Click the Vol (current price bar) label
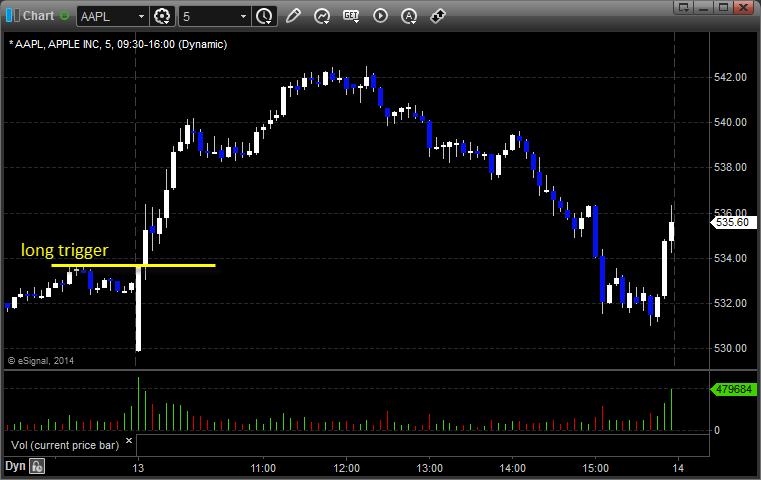The image size is (761, 480). click(65, 445)
